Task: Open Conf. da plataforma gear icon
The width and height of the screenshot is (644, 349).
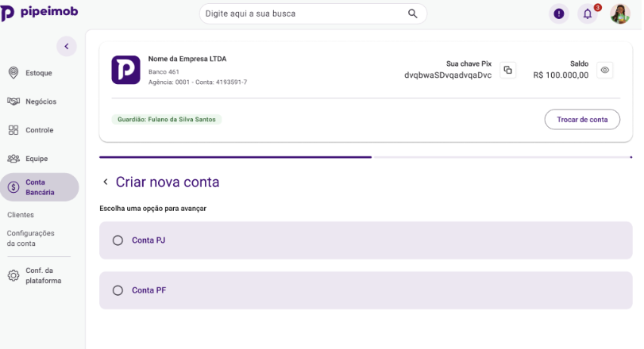Action: pos(13,275)
